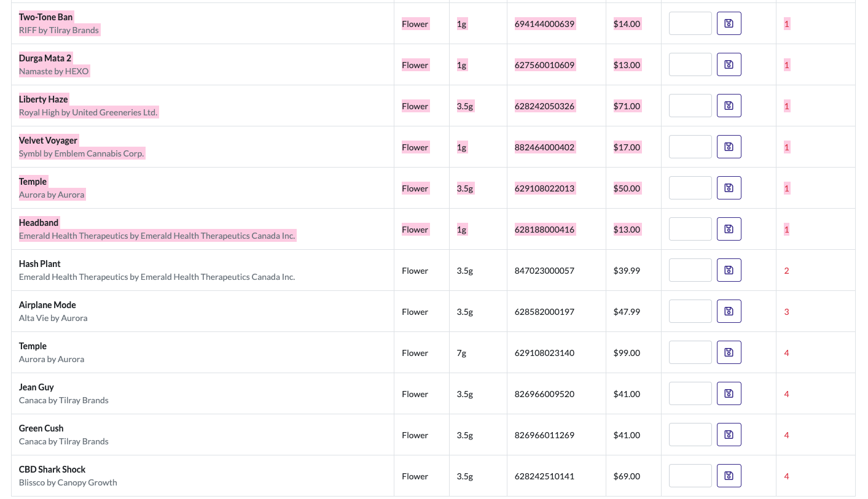Click Symbl by Emblem Cannabis Corp.
Screen dimensions: 868x499
(82, 153)
